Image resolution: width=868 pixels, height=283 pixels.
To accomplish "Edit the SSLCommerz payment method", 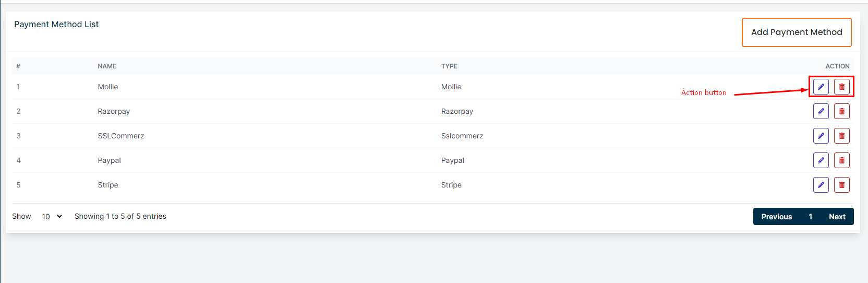I will coord(821,136).
